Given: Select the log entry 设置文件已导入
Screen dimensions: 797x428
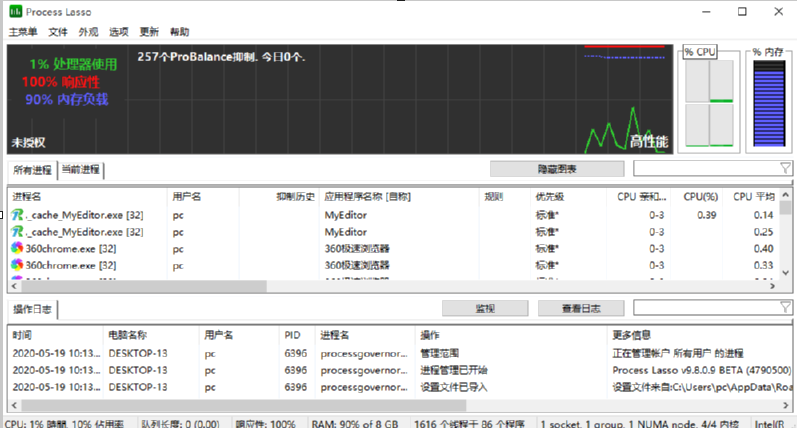Looking at the screenshot, I should [400, 387].
